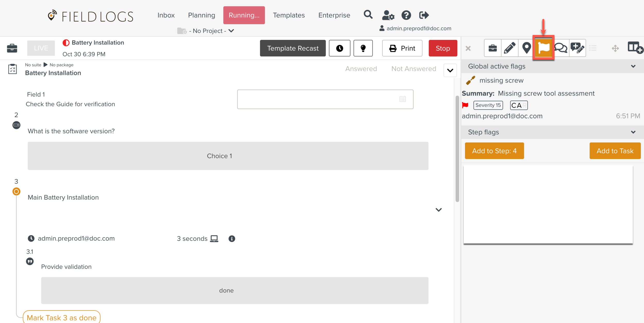644x323 pixels.
Task: Switch to the Templates tab
Action: pos(289,15)
